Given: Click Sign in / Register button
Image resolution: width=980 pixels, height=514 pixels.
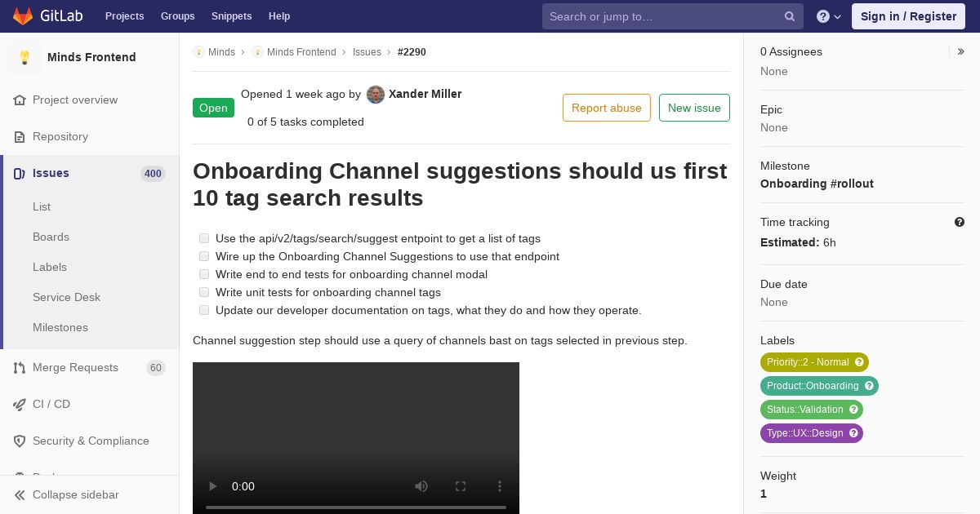Looking at the screenshot, I should pyautogui.click(x=908, y=16).
